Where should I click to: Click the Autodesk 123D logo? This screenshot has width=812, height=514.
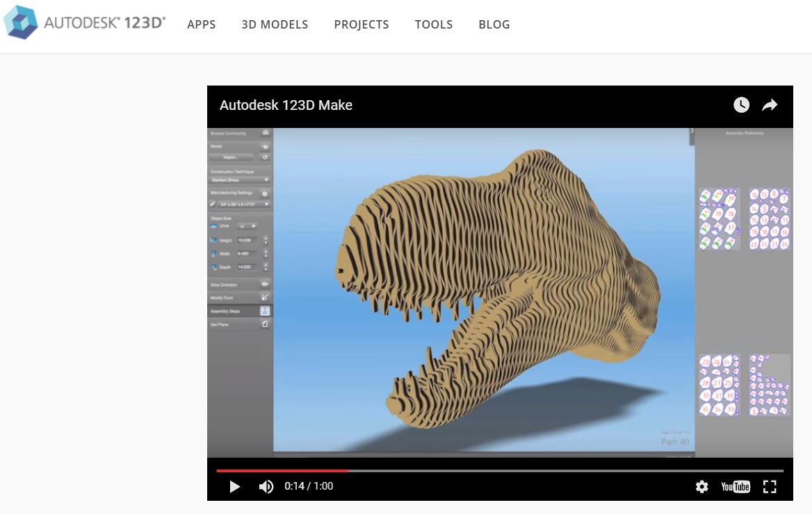85,22
